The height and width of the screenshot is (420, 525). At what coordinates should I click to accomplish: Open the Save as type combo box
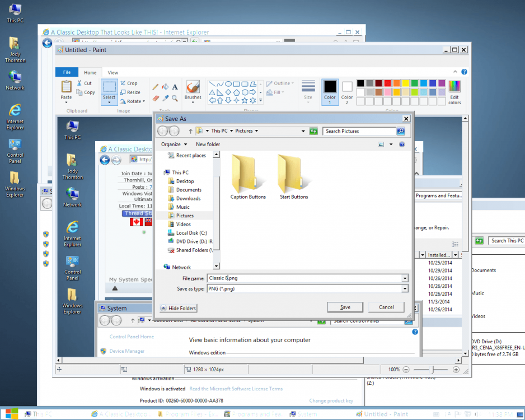coord(307,289)
